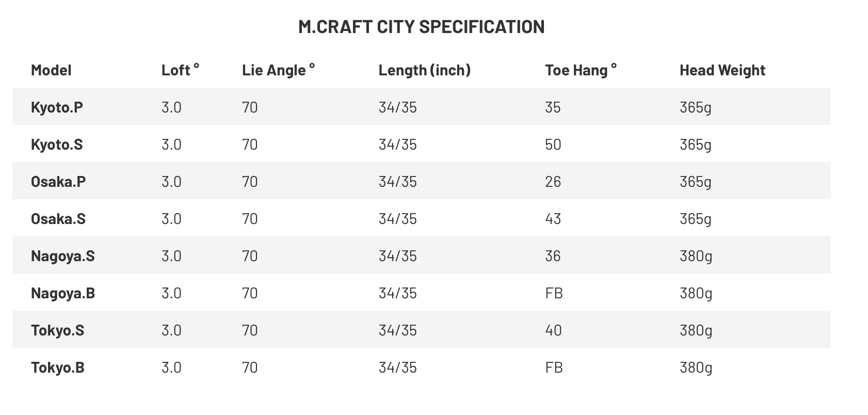This screenshot has width=868, height=415.
Task: Click the M.CRAFT CITY SPECIFICATION heading
Action: (x=421, y=27)
